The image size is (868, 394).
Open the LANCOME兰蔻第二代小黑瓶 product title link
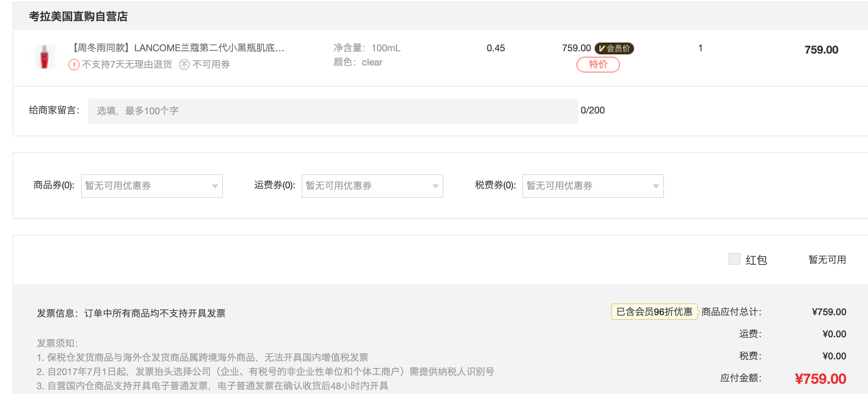[177, 48]
